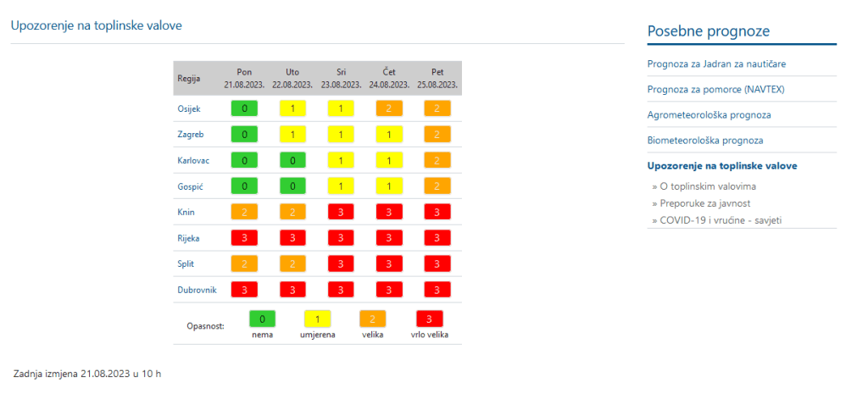
Task: Click the Dubrovnik region name
Action: pos(197,290)
